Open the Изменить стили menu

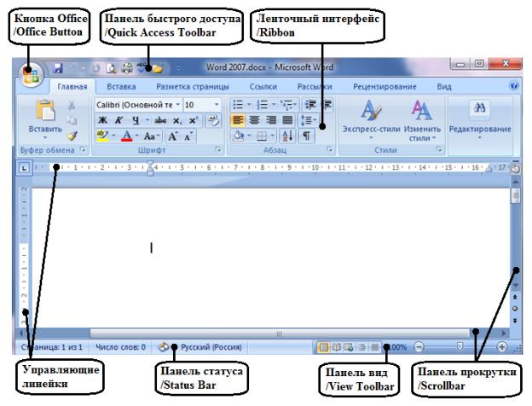click(x=422, y=120)
